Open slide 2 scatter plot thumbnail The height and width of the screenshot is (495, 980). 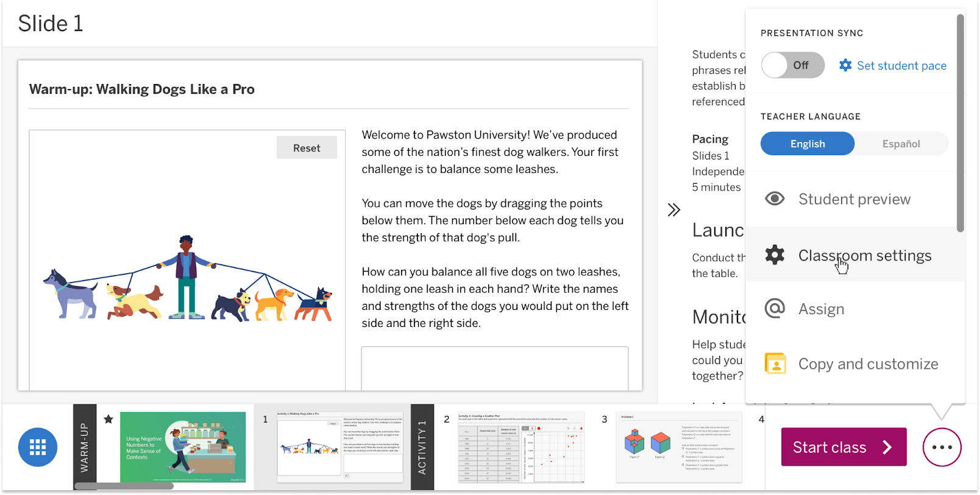pos(521,448)
